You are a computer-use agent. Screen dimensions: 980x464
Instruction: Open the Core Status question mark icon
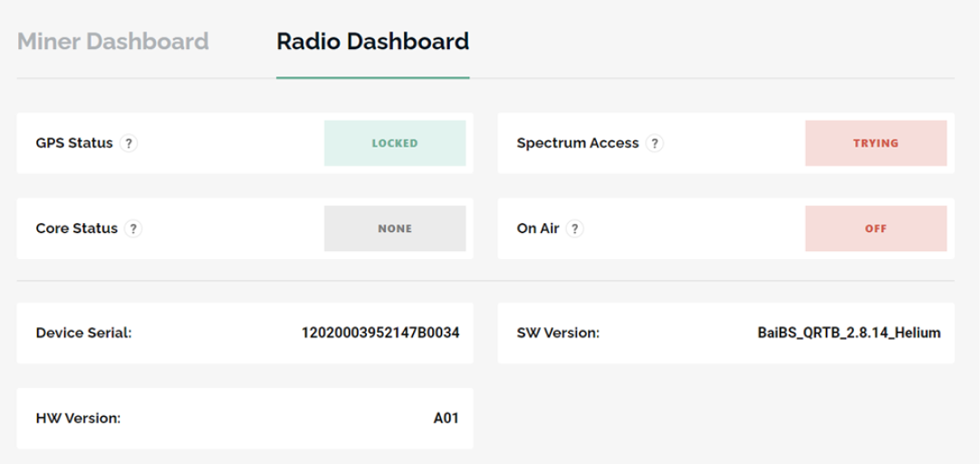[133, 229]
